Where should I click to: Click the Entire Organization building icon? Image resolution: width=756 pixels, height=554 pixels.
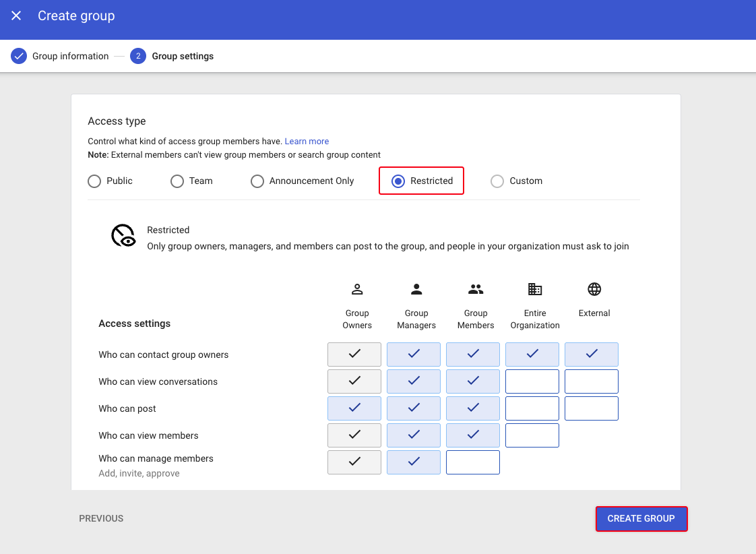click(535, 289)
